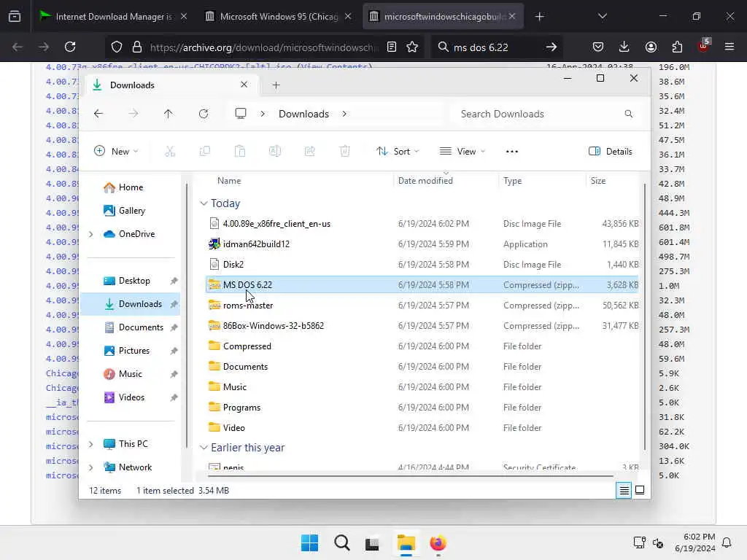
Task: Expand the OneDrive tree node
Action: click(91, 234)
